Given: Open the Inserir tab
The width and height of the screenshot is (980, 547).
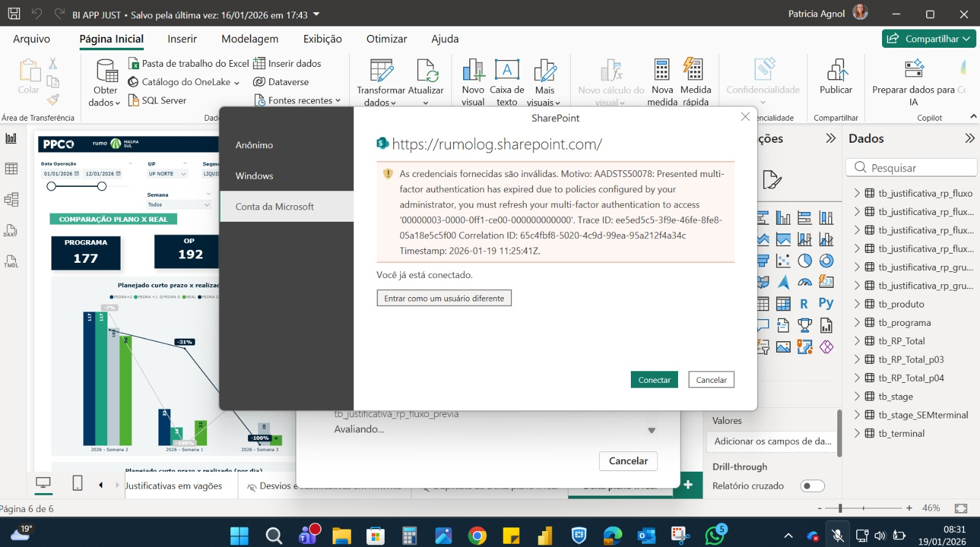Looking at the screenshot, I should pyautogui.click(x=182, y=39).
